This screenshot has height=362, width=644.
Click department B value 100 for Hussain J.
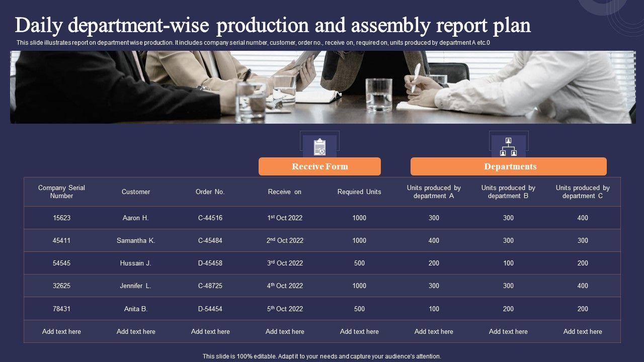(508, 263)
